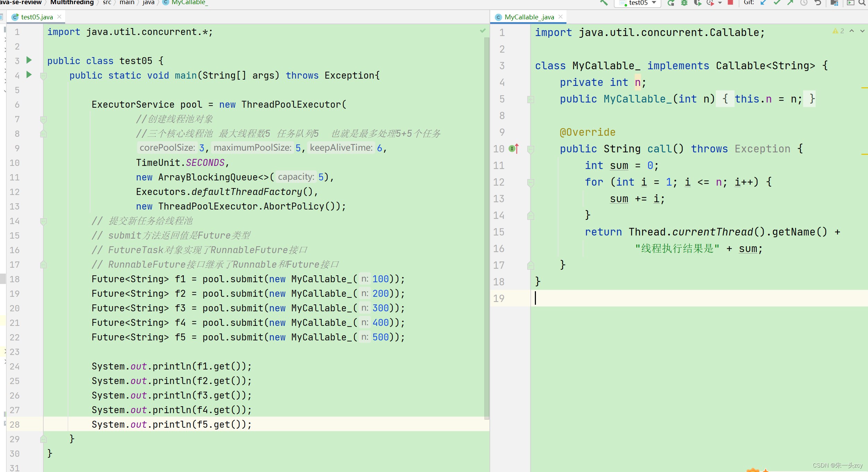This screenshot has width=868, height=472.
Task: Update project with the blue Git arrow
Action: click(x=763, y=3)
